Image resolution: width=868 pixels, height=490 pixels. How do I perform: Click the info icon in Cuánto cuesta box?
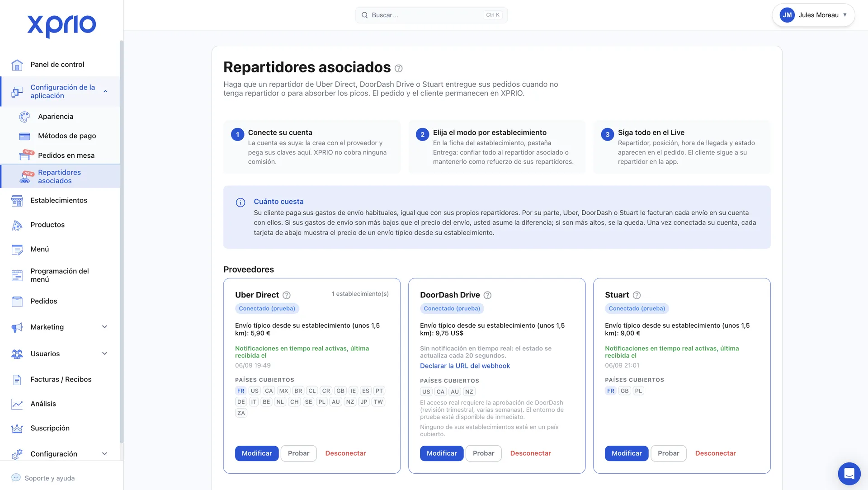point(241,203)
